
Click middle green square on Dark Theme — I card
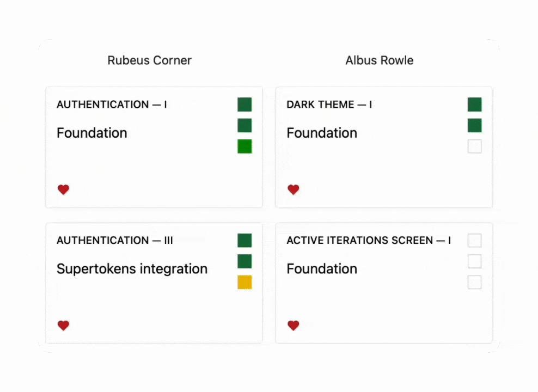coord(474,126)
